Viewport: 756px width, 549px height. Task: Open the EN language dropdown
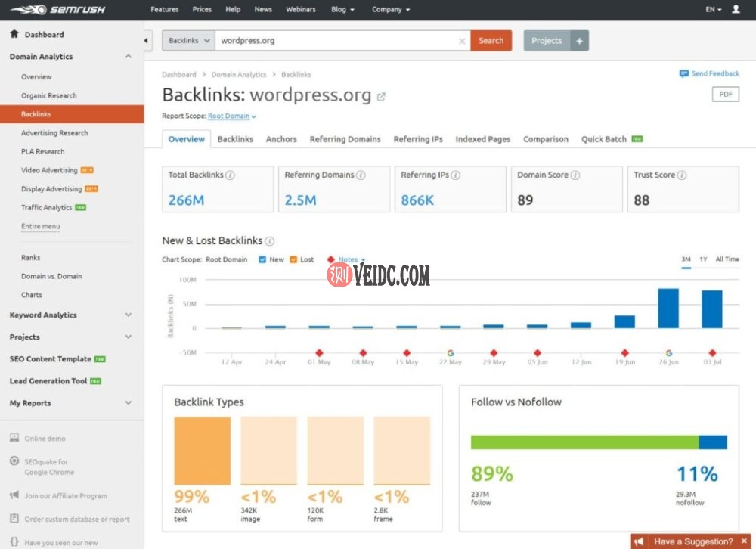click(x=710, y=9)
